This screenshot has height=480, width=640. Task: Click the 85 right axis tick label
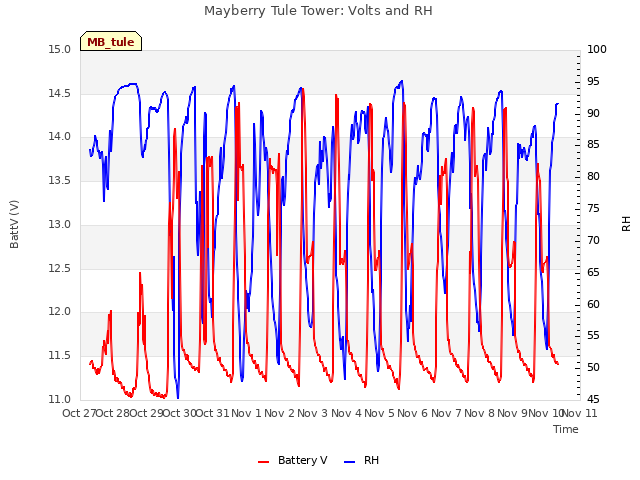pos(593,144)
